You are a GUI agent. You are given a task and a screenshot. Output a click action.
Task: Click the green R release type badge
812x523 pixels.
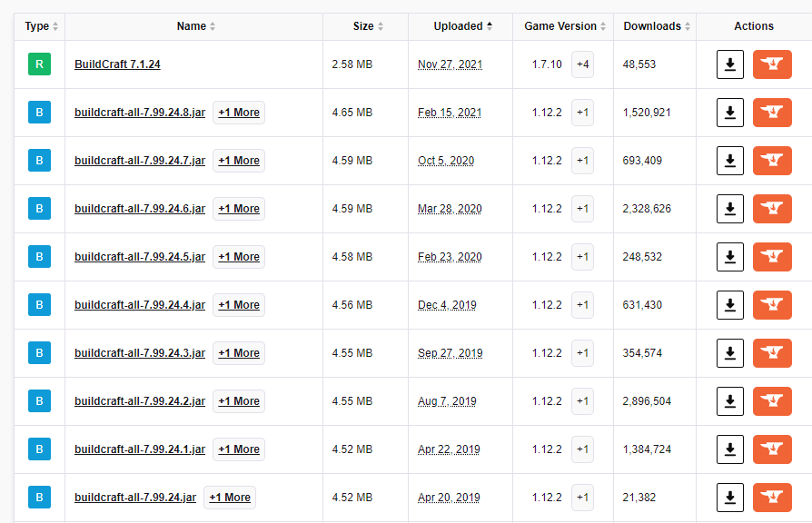pyautogui.click(x=39, y=64)
